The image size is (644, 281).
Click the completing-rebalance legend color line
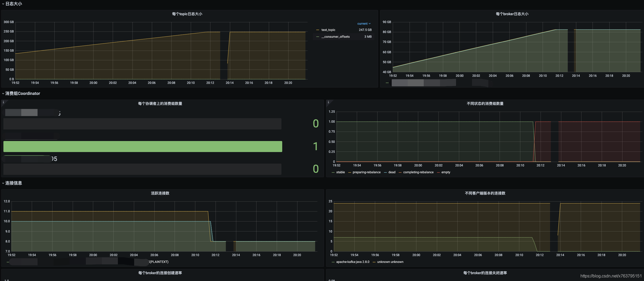click(x=400, y=172)
